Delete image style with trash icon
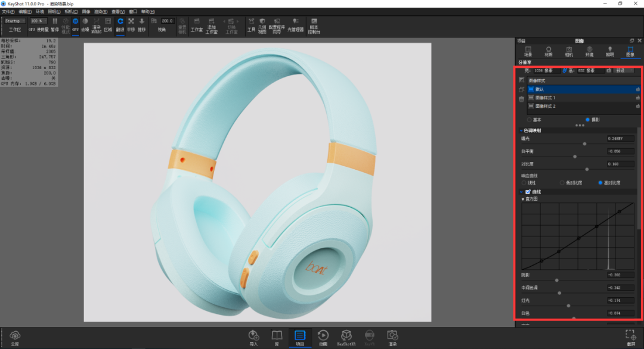The height and width of the screenshot is (349, 644). coord(522,99)
